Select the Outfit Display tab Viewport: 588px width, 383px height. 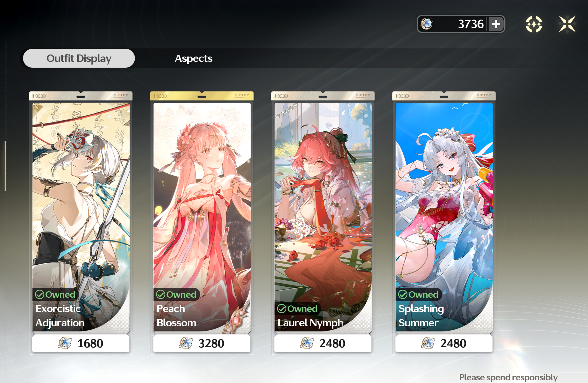tap(79, 58)
